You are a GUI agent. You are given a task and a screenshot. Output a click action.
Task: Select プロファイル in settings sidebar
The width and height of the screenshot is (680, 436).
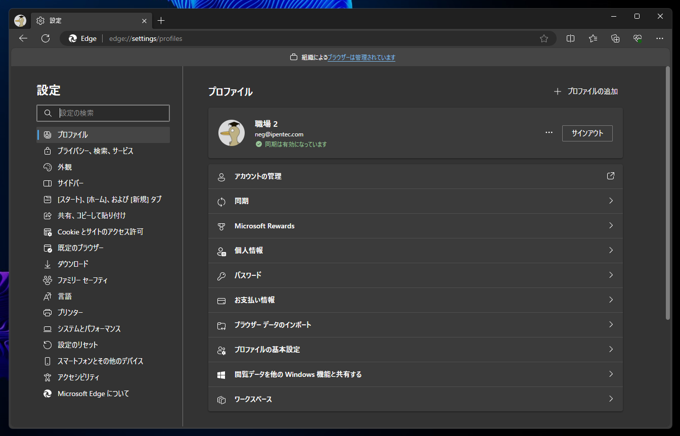click(103, 134)
